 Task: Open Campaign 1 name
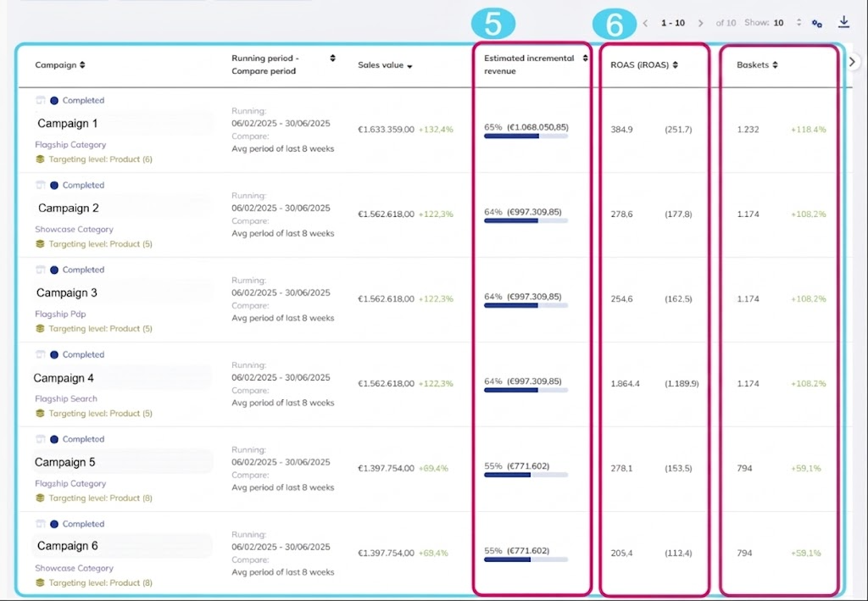click(68, 124)
